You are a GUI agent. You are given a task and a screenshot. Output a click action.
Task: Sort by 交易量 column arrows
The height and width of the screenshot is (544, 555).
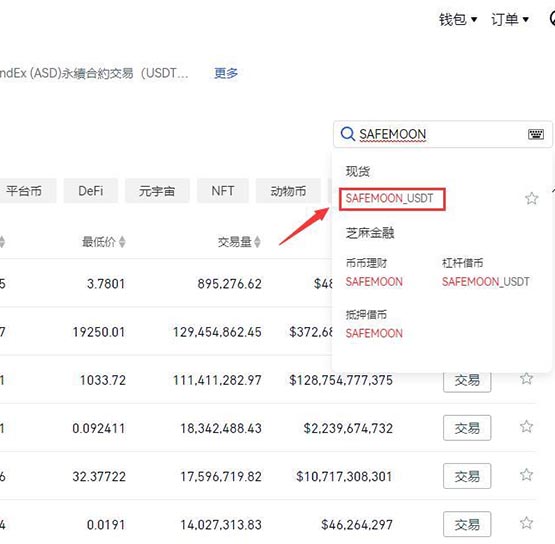click(257, 242)
